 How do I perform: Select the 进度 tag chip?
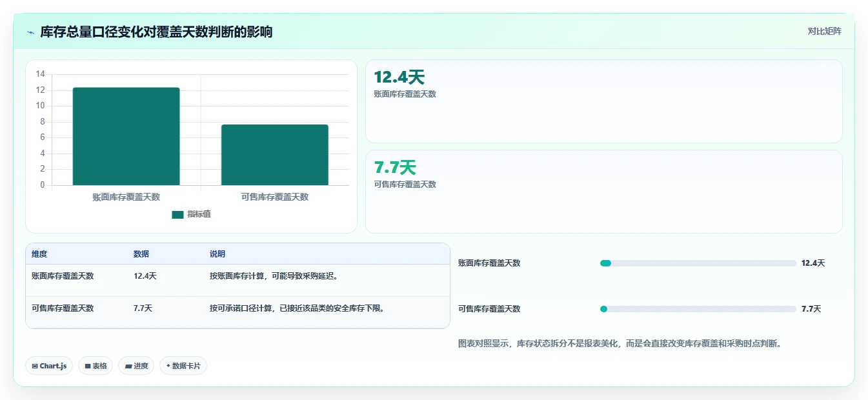(136, 366)
